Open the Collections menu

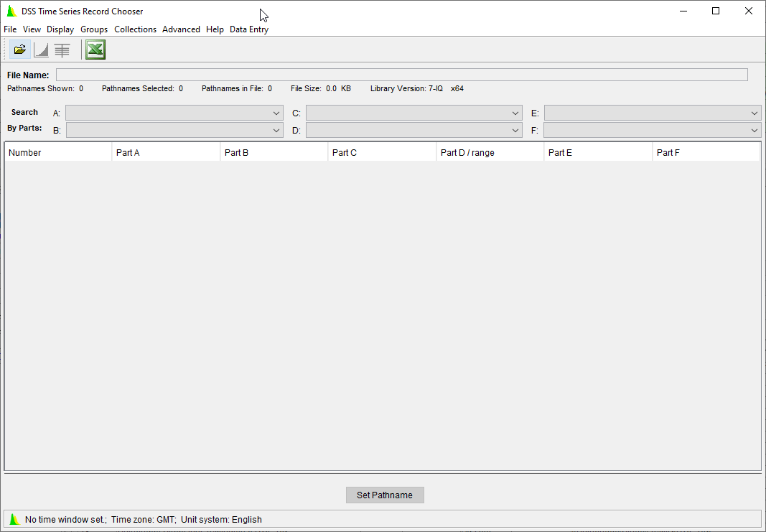(x=135, y=29)
